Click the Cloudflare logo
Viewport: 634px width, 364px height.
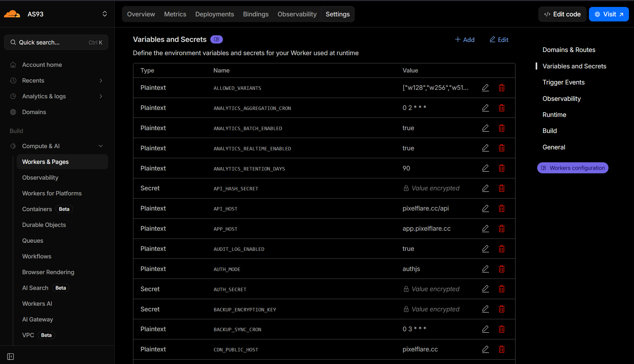(x=12, y=14)
